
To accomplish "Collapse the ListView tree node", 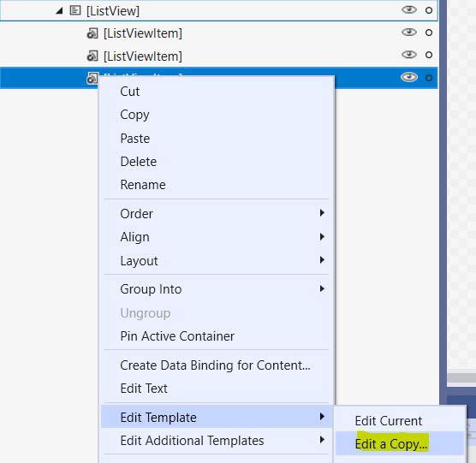I will point(59,11).
